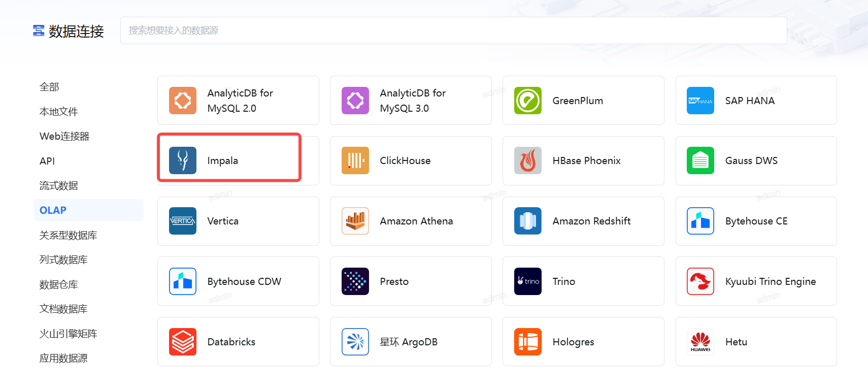Select the Databricks red icon
Image resolution: width=868 pixels, height=388 pixels.
[183, 342]
